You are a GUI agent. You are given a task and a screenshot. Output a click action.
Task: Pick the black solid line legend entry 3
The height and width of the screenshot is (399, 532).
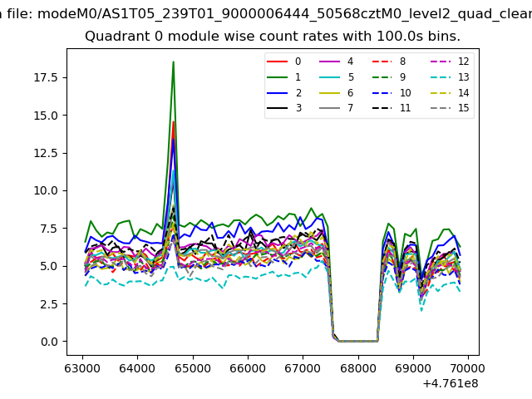coord(276,108)
